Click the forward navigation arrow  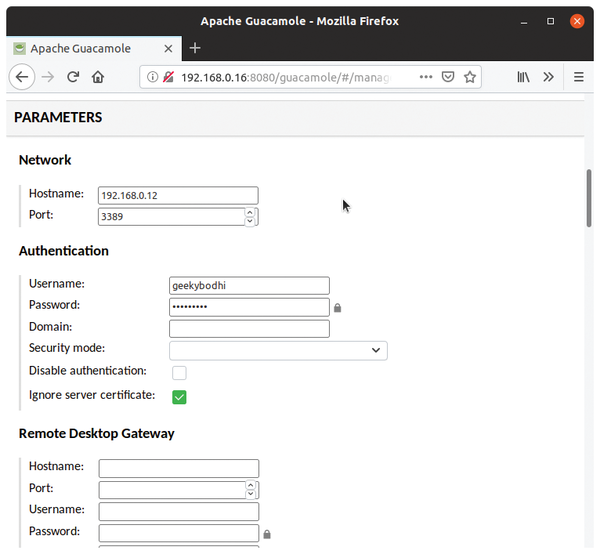click(48, 77)
